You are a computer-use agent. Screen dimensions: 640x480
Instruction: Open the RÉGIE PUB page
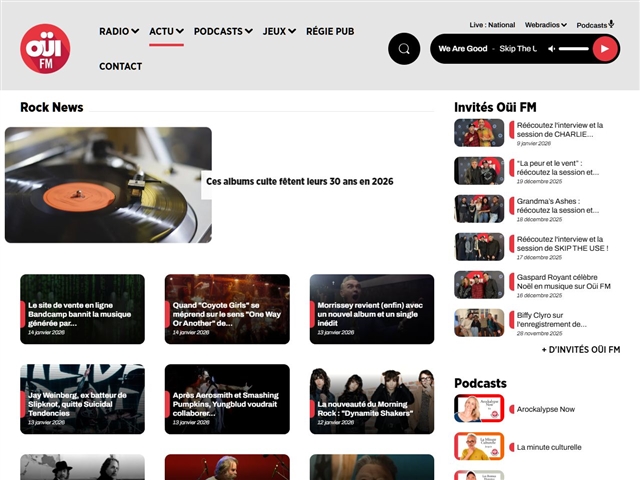tap(330, 31)
